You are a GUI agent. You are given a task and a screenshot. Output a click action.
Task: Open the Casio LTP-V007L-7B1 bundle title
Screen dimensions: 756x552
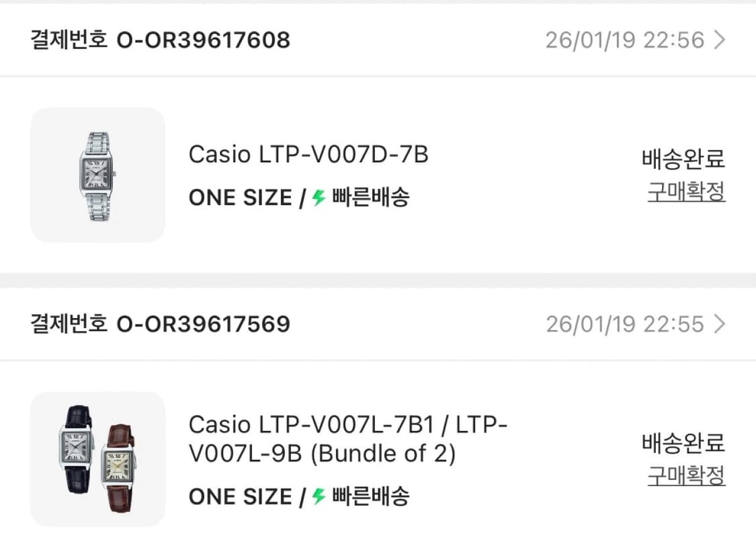(x=348, y=440)
